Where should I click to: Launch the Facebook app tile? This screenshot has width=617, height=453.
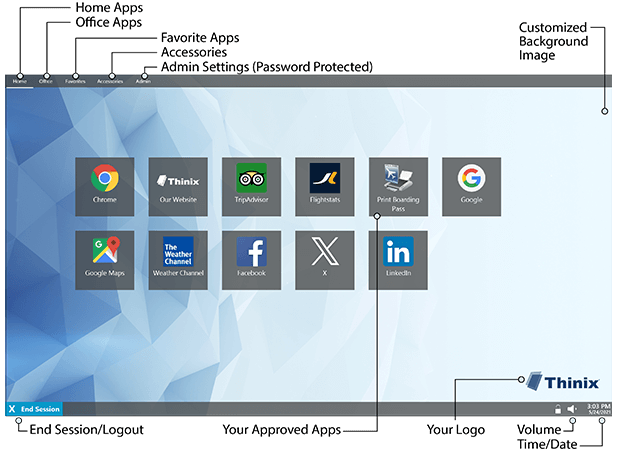point(251,260)
